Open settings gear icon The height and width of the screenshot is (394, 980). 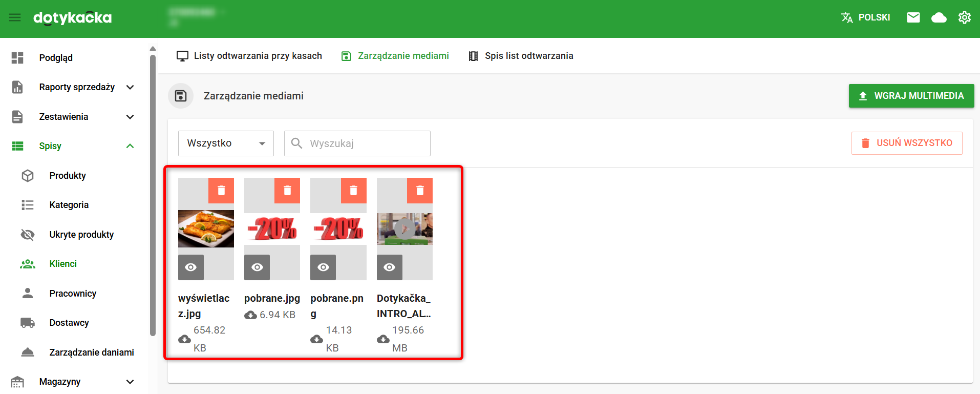click(964, 18)
